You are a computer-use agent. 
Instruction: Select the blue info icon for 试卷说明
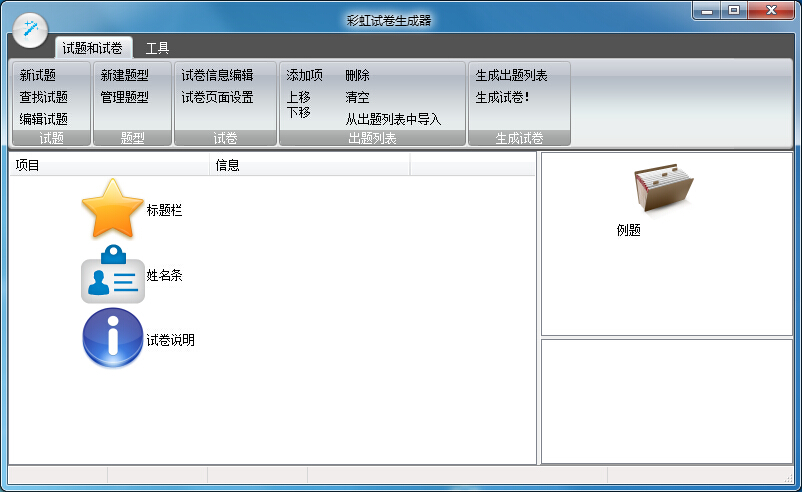[113, 338]
